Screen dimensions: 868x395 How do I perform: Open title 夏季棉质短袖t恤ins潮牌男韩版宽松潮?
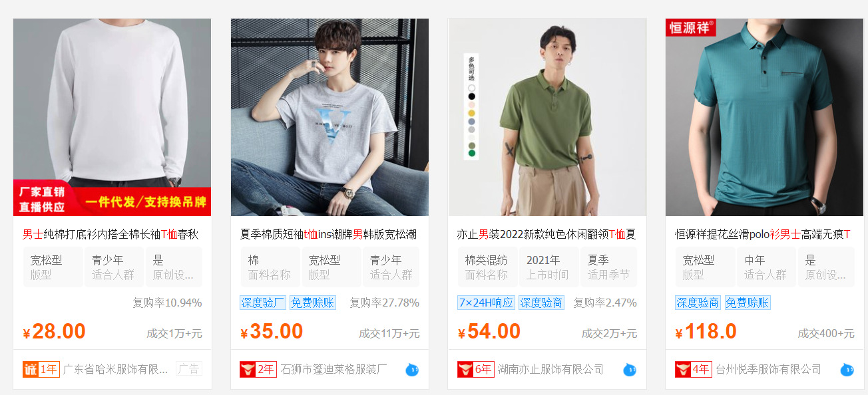[328, 234]
